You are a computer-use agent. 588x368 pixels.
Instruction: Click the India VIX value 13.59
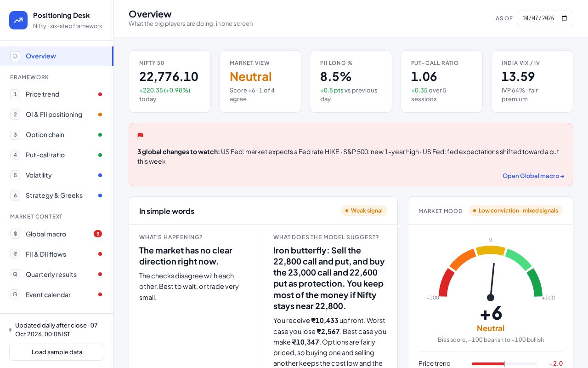518,76
